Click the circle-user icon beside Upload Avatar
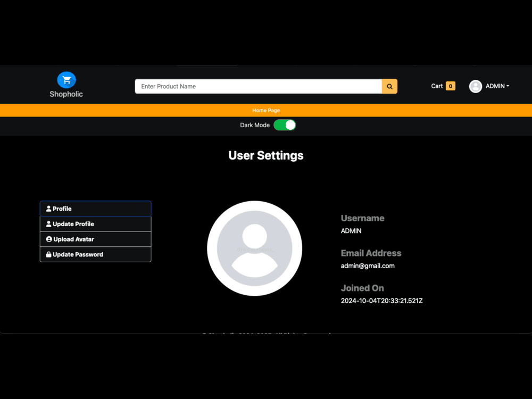 [49, 239]
